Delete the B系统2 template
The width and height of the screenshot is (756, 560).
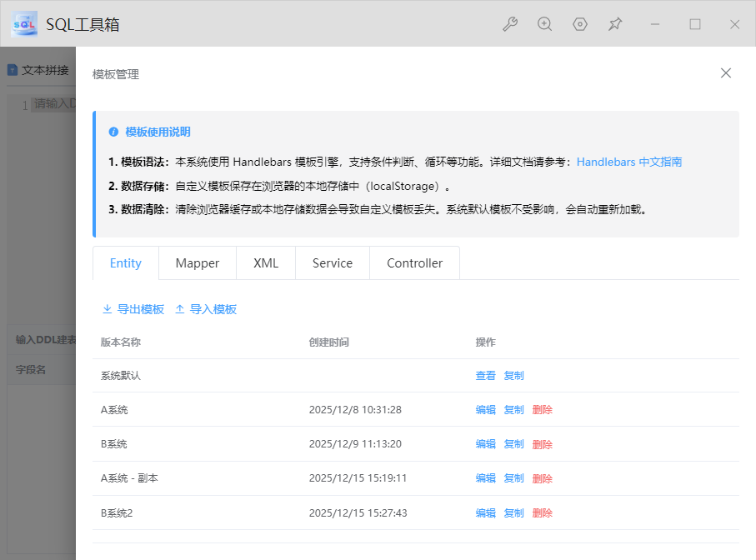(542, 513)
